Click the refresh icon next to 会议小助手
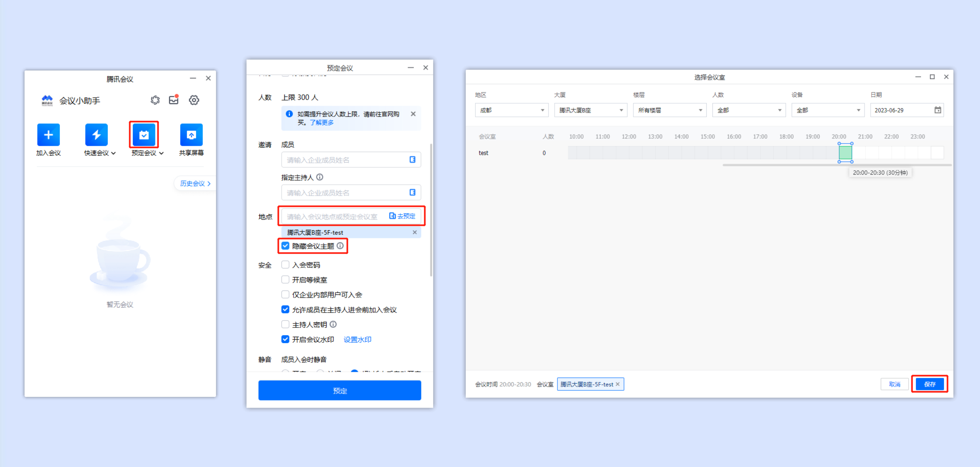980x467 pixels. 155,100
